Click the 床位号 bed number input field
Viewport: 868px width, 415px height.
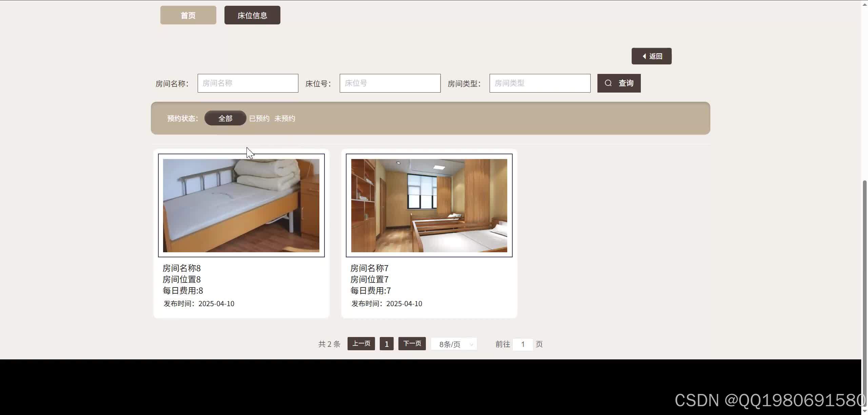(x=390, y=83)
